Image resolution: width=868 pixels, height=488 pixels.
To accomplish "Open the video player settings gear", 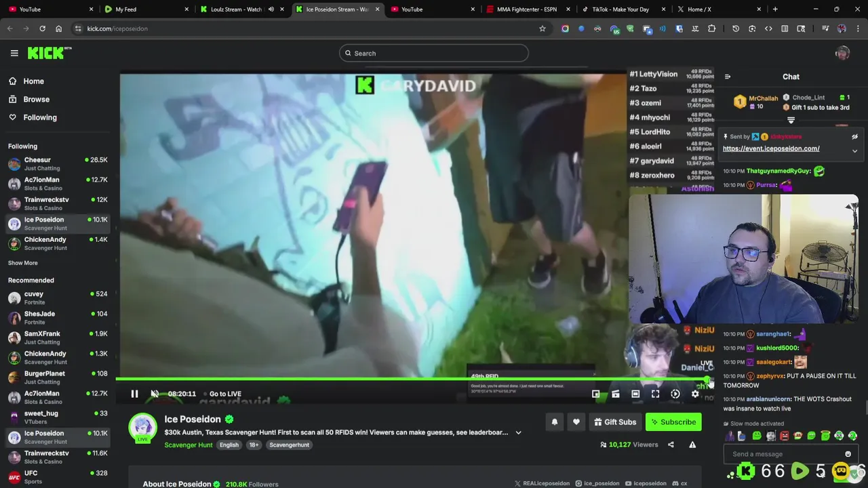I will [x=695, y=394].
